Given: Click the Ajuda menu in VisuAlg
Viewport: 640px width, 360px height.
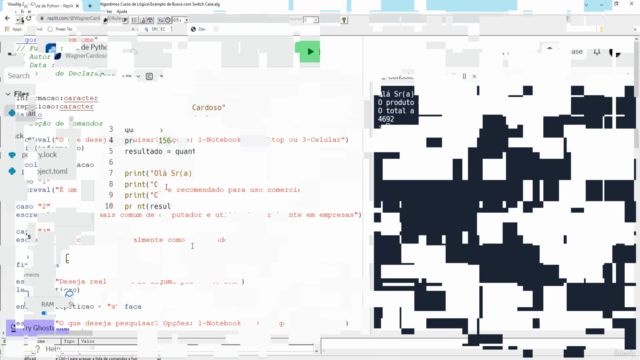Looking at the screenshot, I should pyautogui.click(x=122, y=11).
